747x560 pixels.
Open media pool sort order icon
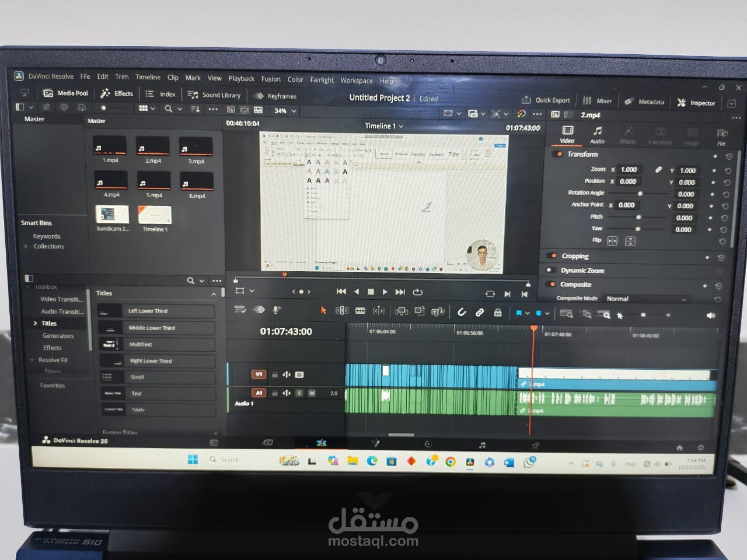pos(196,109)
